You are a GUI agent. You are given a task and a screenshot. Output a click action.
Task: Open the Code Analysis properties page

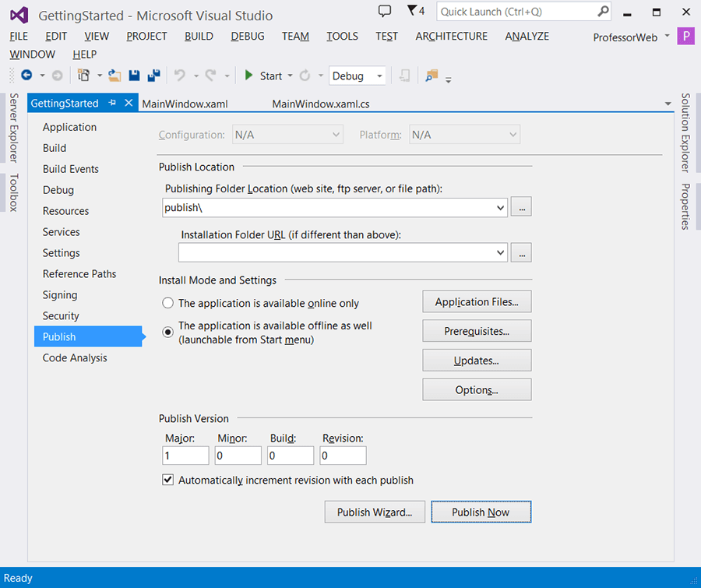pos(75,357)
